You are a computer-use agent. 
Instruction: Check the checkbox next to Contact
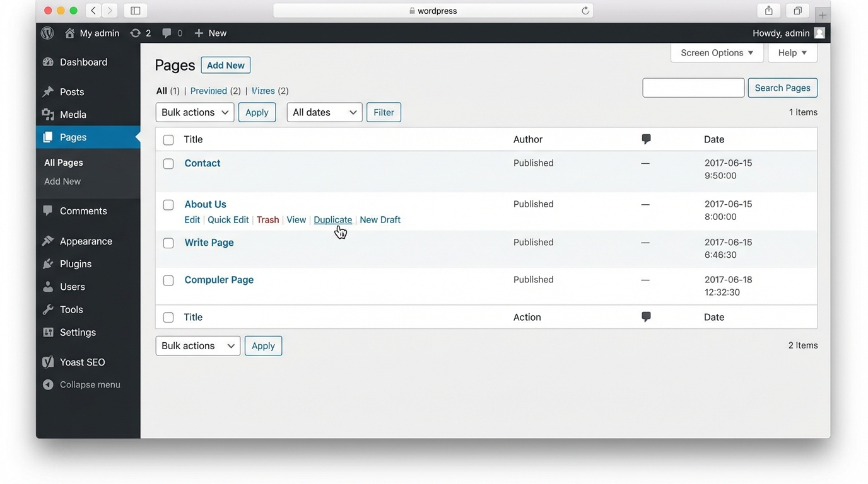pos(168,163)
